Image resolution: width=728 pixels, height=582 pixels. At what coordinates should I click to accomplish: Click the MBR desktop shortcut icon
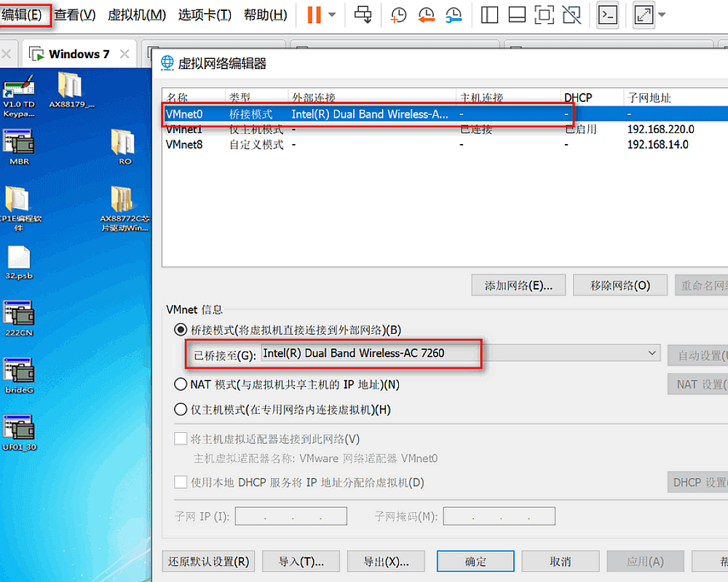[x=19, y=145]
